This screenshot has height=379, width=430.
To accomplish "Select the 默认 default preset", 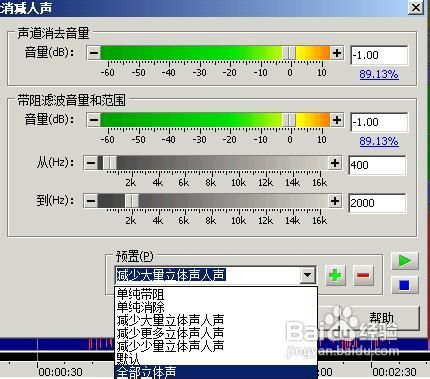I will [x=216, y=359].
